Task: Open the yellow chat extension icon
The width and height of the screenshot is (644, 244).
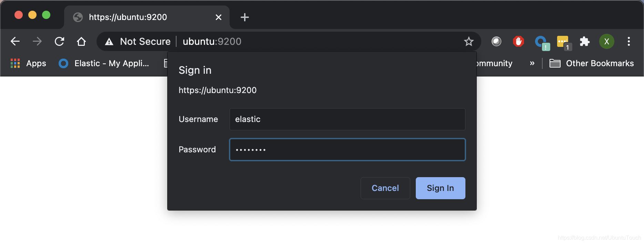Action: tap(563, 42)
